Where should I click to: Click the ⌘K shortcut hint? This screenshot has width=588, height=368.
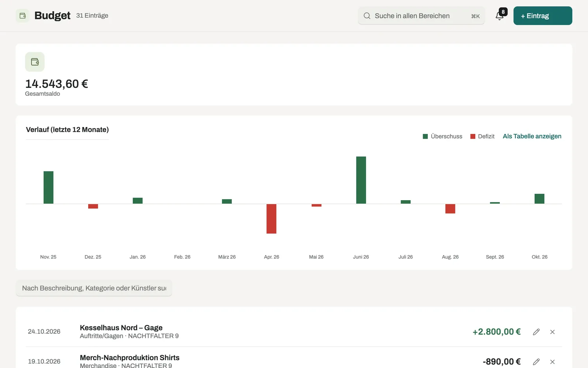(x=476, y=16)
